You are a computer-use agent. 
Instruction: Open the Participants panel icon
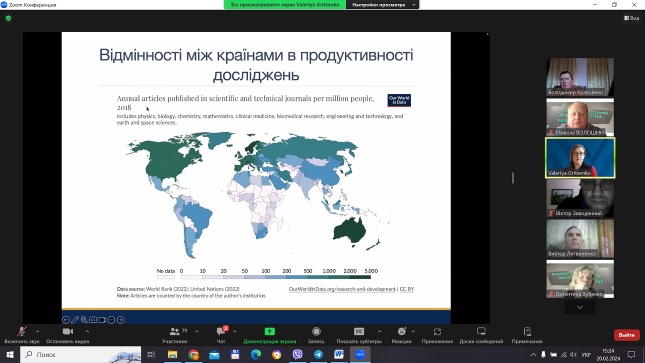click(x=174, y=332)
